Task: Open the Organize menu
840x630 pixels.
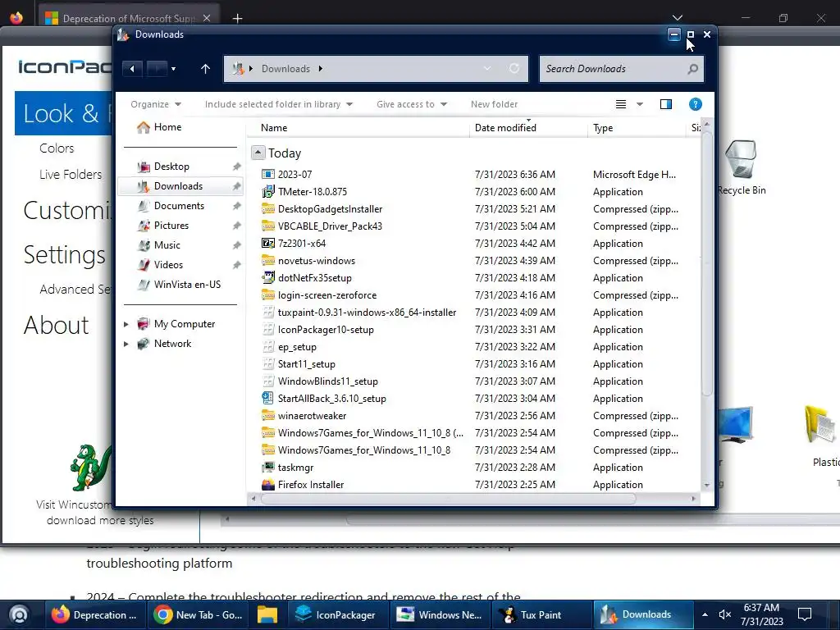Action: coord(155,104)
